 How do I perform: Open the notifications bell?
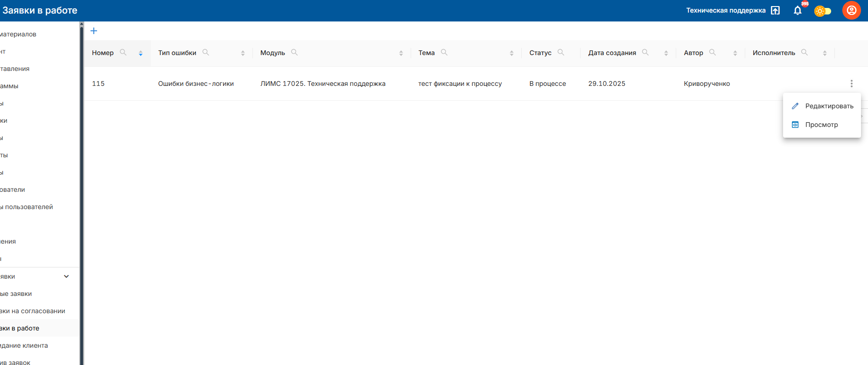[798, 10]
